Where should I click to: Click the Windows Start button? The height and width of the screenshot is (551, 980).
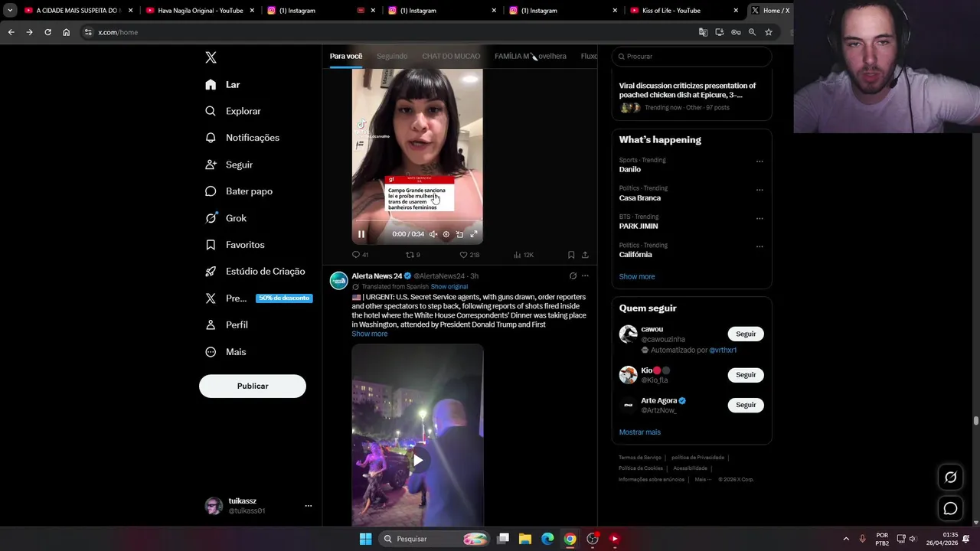click(365, 539)
